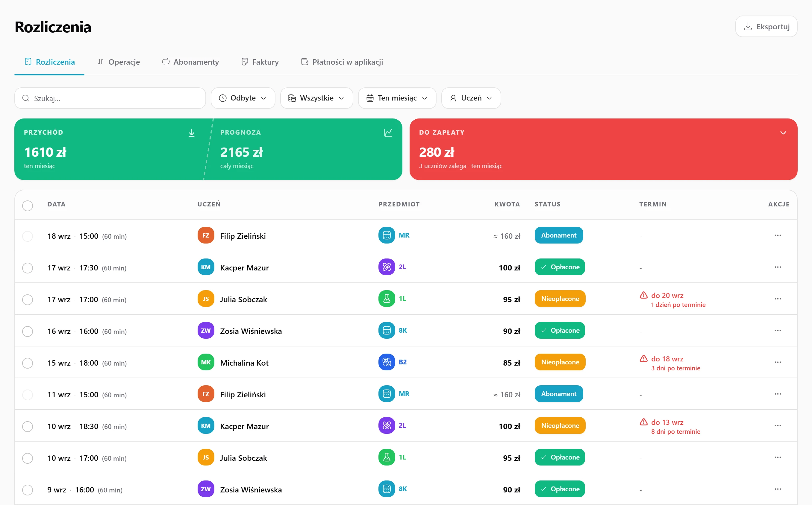This screenshot has height=505, width=812.
Task: Open three-dot actions for Kacper Mazur 10 wrz
Action: coord(778,425)
